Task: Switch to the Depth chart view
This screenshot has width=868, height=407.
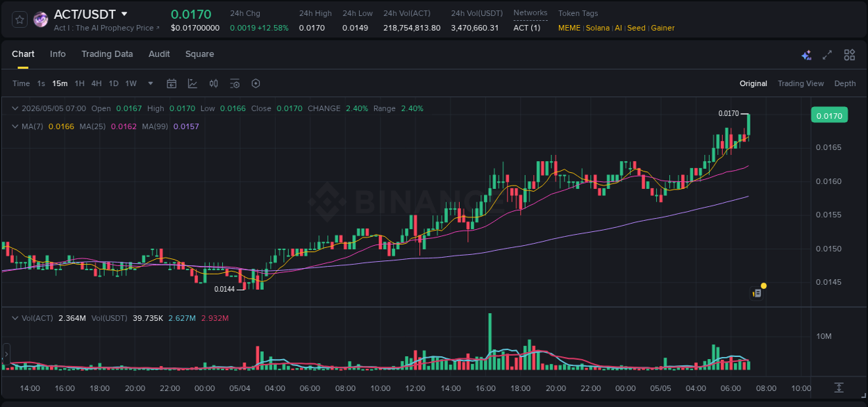Action: 845,83
